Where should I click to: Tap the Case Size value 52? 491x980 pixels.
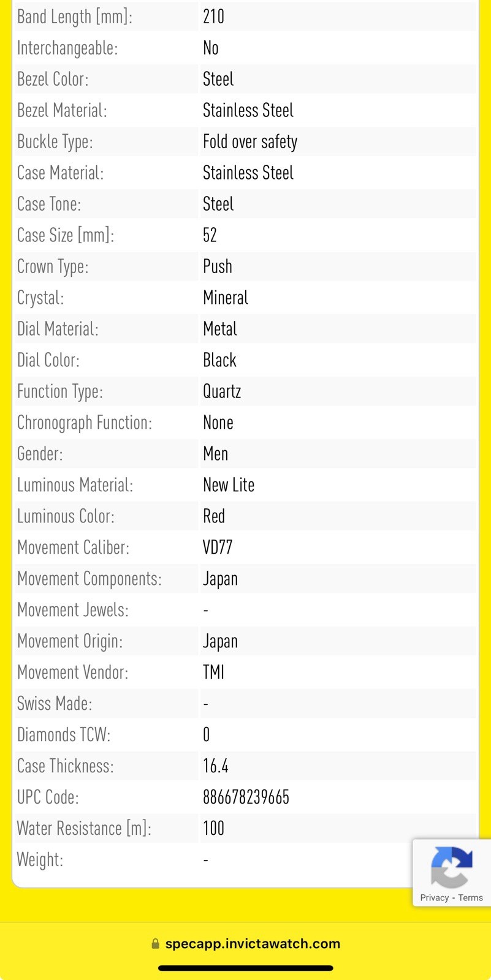pyautogui.click(x=210, y=235)
